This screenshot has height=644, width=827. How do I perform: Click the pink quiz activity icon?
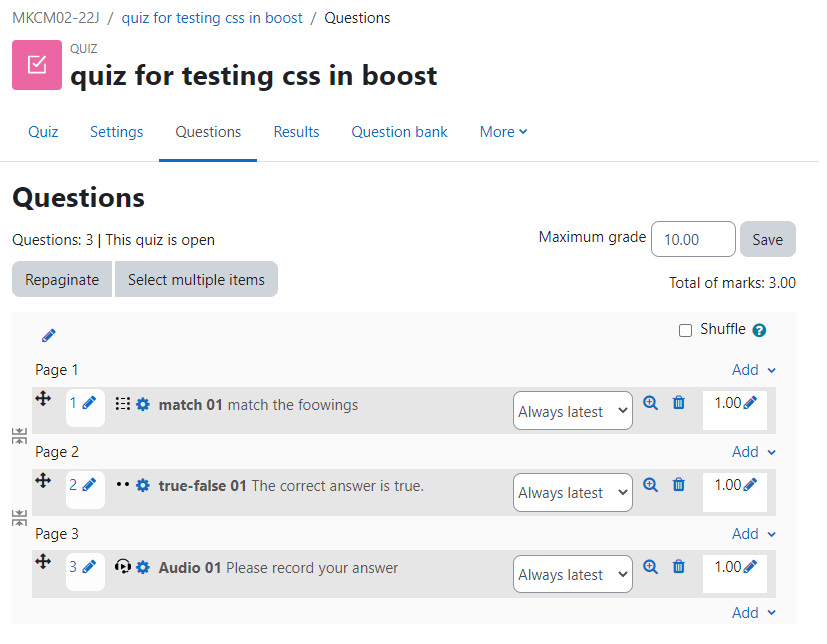pyautogui.click(x=37, y=65)
